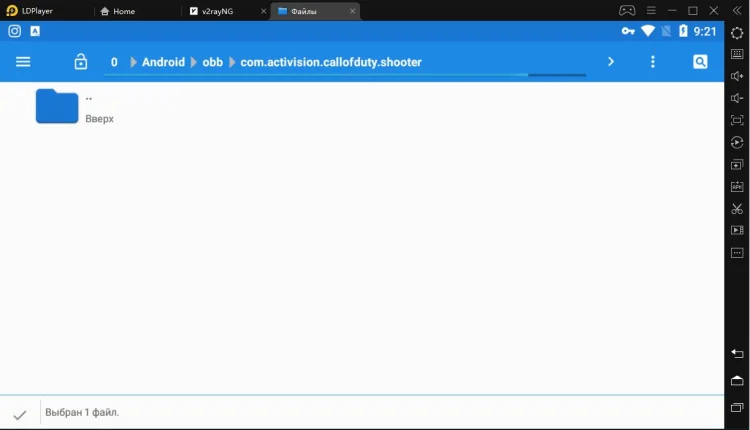Open the LDPlayer title bar menu
The image size is (750, 430).
[651, 11]
